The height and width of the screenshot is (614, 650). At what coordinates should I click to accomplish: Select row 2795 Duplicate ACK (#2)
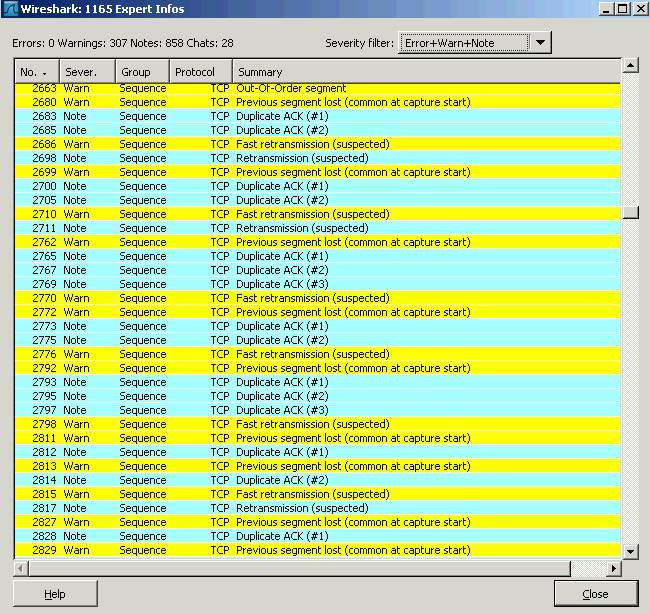pyautogui.click(x=318, y=396)
